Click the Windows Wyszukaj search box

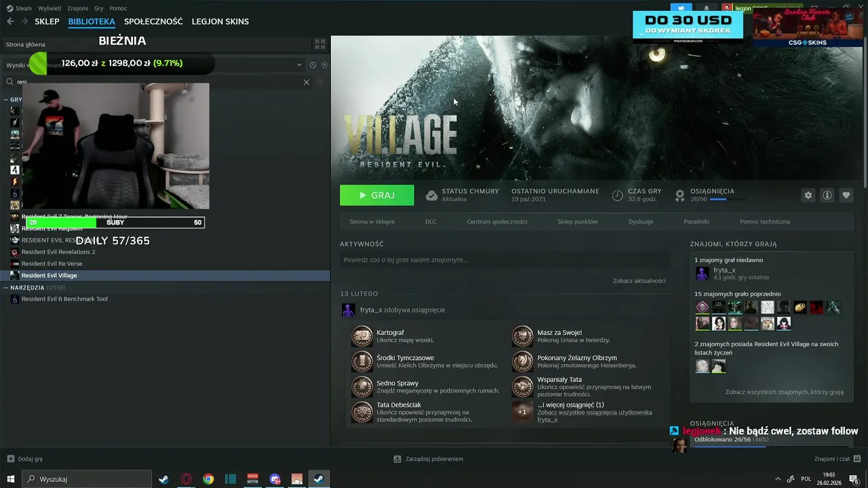(87, 479)
